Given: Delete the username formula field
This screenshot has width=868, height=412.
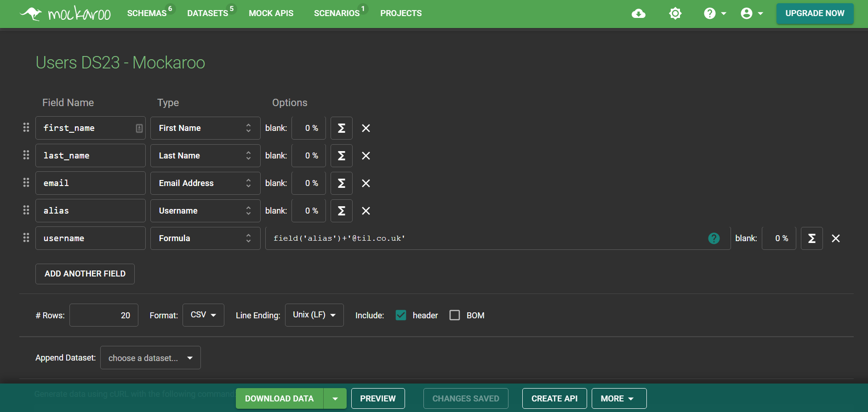Looking at the screenshot, I should (x=836, y=238).
